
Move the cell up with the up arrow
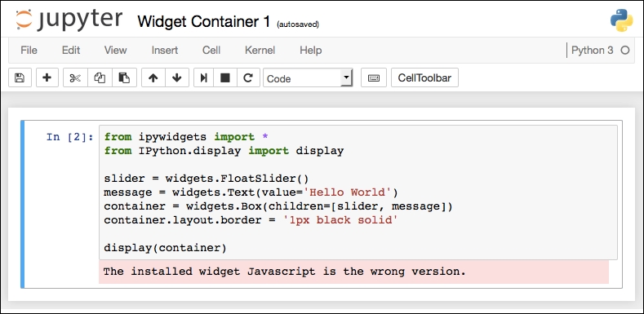coord(153,77)
